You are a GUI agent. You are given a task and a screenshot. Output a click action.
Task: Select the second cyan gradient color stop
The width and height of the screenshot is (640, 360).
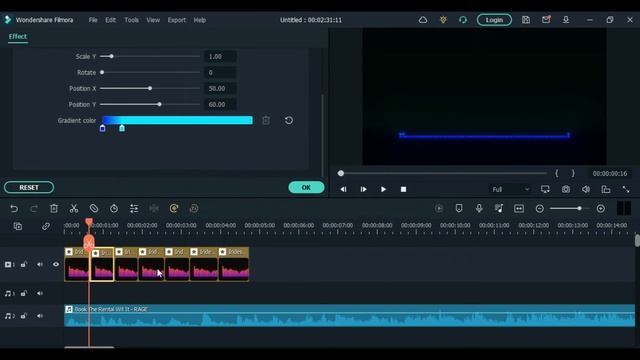122,129
